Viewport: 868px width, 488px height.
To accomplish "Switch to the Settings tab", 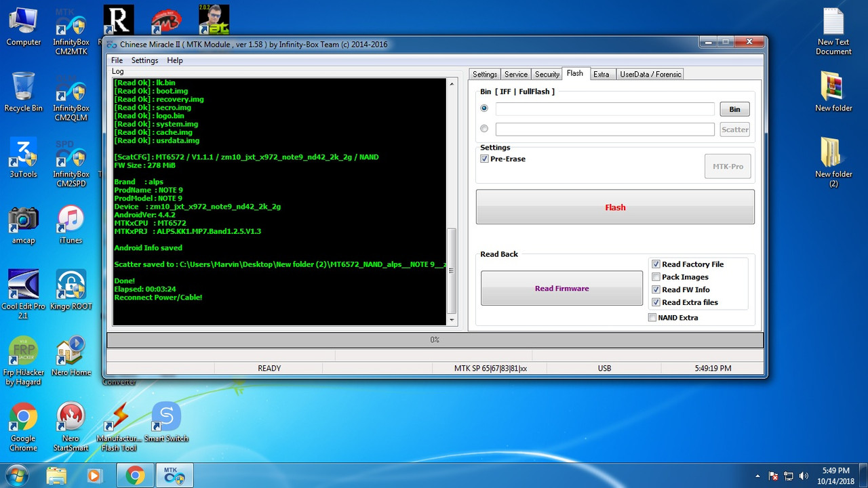I will tap(485, 75).
